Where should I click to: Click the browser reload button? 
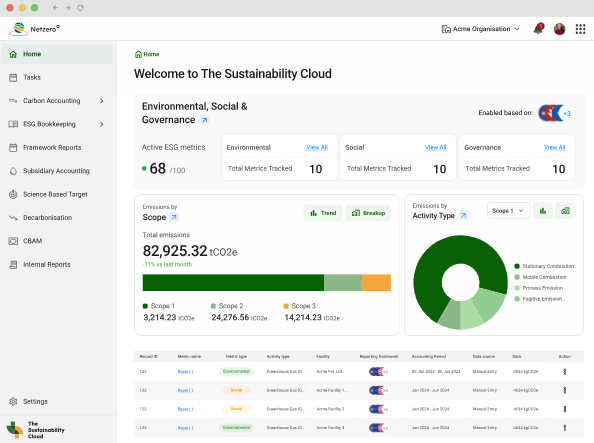click(80, 8)
